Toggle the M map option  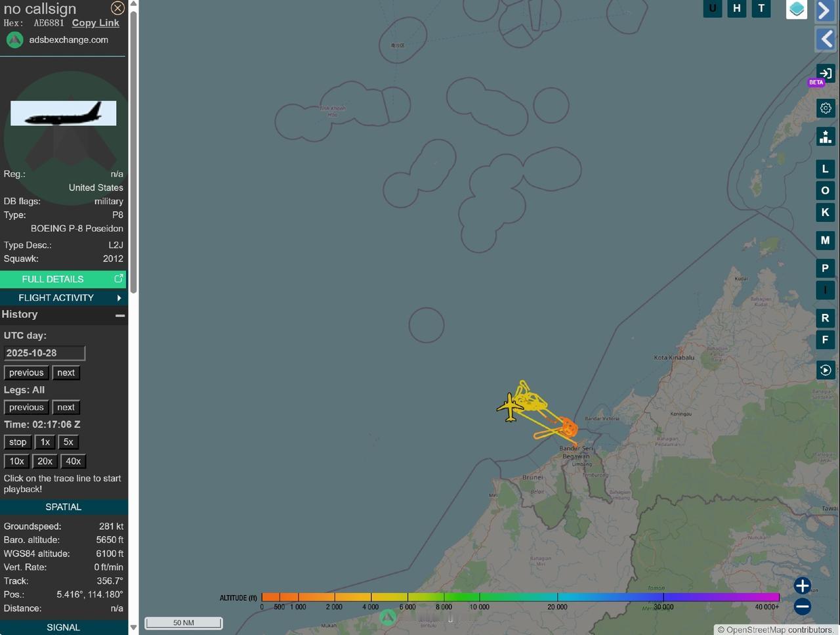point(826,240)
